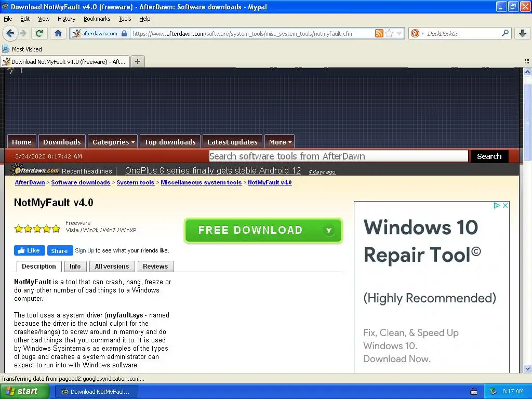This screenshot has height=399, width=532.
Task: Open Latest updates nav tab
Action: (x=232, y=142)
